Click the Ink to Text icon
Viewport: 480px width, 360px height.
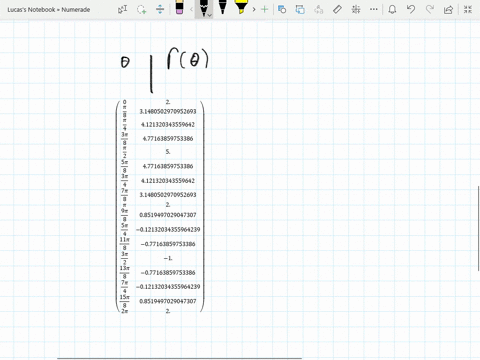pos(319,9)
